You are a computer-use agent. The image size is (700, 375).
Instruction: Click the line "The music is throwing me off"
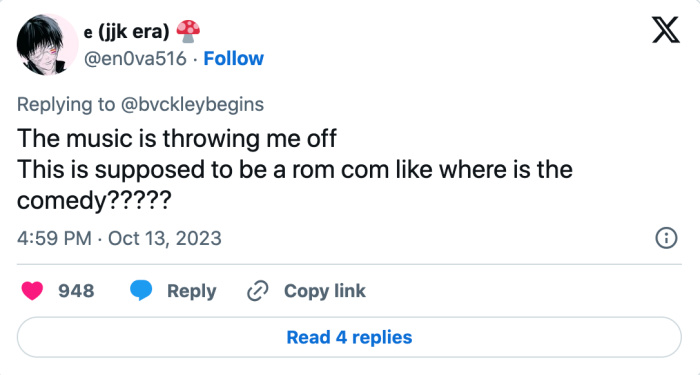(177, 138)
